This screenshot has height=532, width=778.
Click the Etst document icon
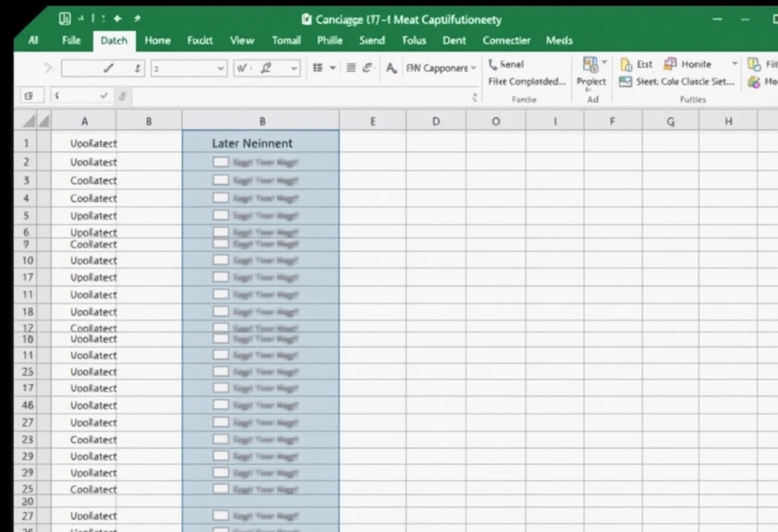coord(626,65)
